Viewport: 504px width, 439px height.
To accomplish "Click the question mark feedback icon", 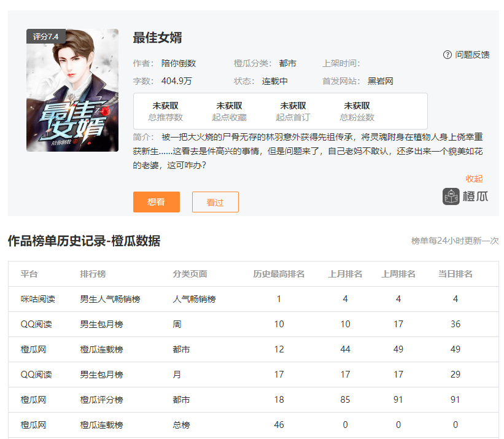I will pos(447,55).
